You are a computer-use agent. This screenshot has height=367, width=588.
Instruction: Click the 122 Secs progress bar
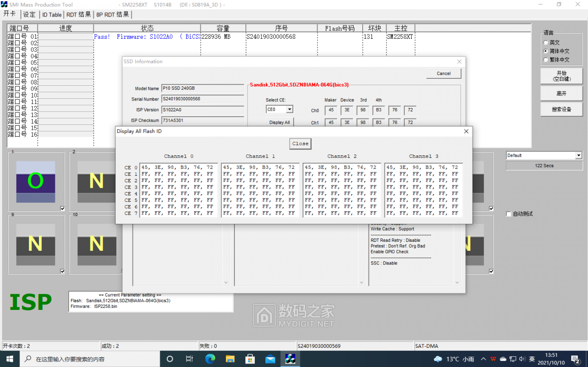[544, 165]
